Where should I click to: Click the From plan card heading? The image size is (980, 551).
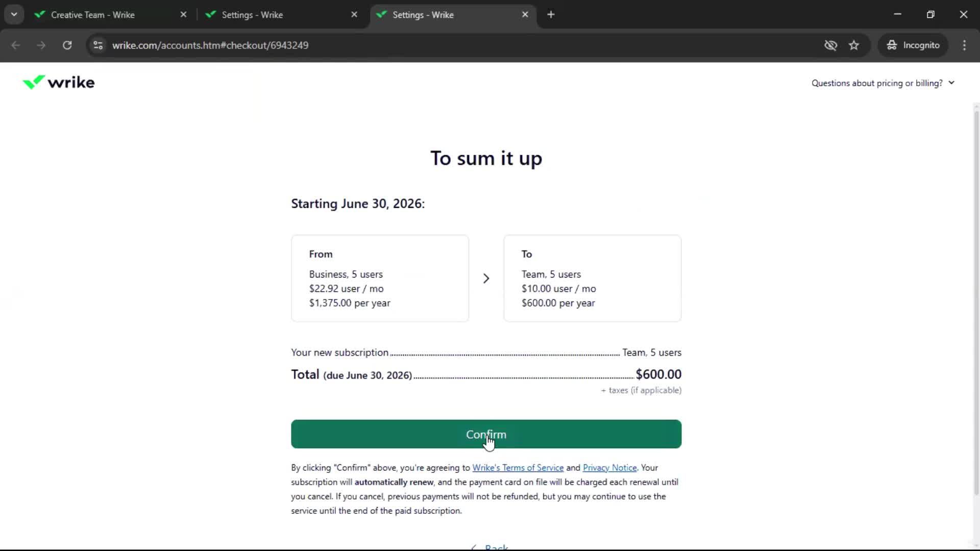(x=321, y=254)
